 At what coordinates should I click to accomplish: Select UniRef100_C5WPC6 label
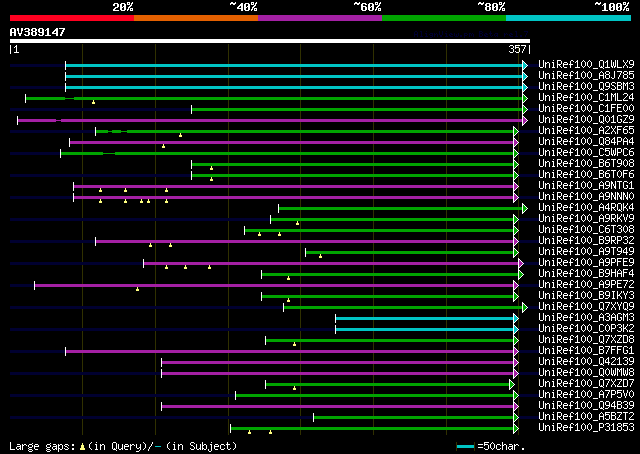click(586, 153)
